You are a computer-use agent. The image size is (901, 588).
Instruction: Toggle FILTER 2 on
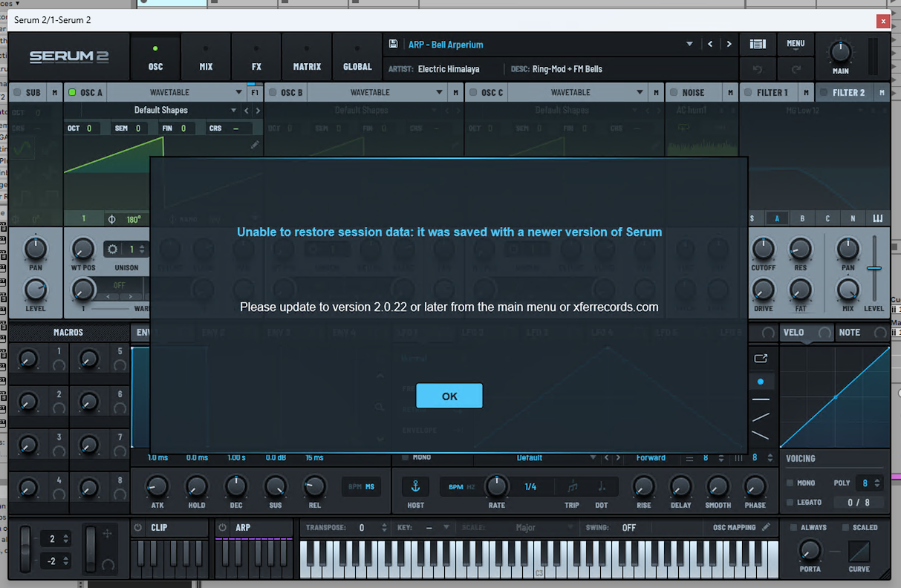tap(824, 93)
